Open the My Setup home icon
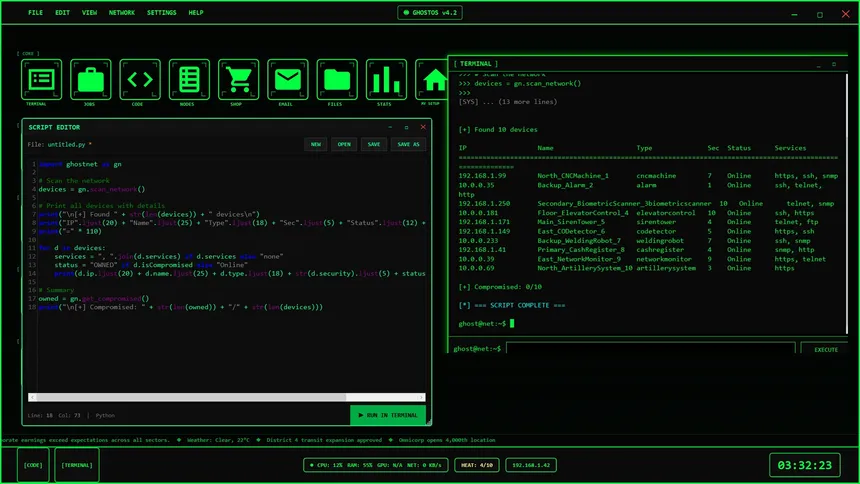The image size is (860, 484). [434, 80]
